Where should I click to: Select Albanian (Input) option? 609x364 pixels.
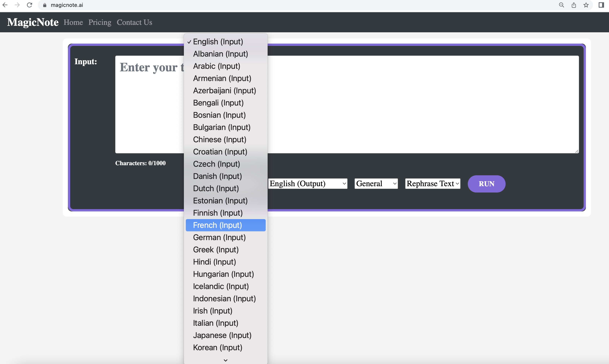pos(226,54)
